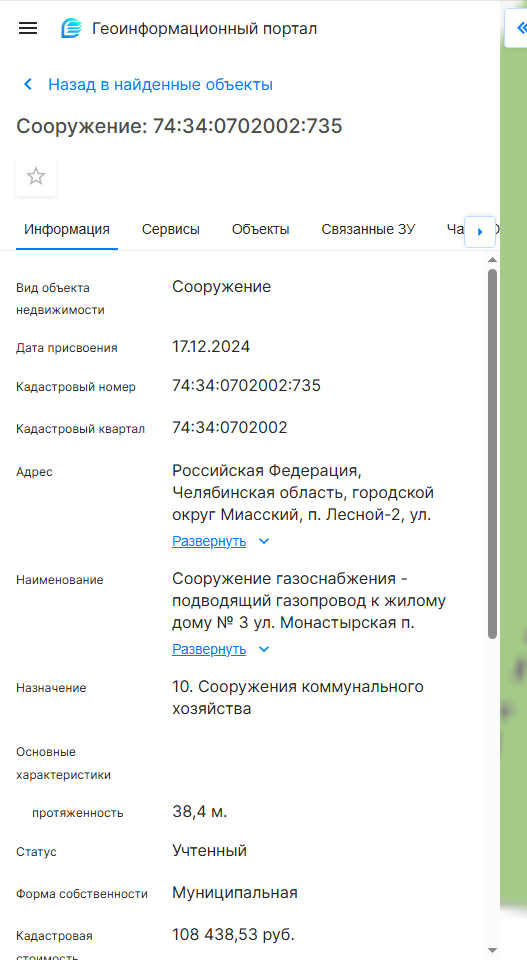Click the Геоинформационный портал logo icon
This screenshot has height=960, width=527.
click(72, 28)
